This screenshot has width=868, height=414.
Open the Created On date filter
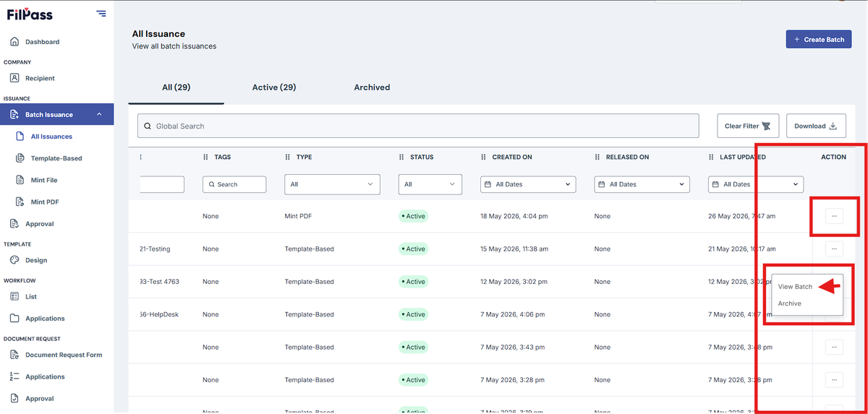tap(528, 184)
